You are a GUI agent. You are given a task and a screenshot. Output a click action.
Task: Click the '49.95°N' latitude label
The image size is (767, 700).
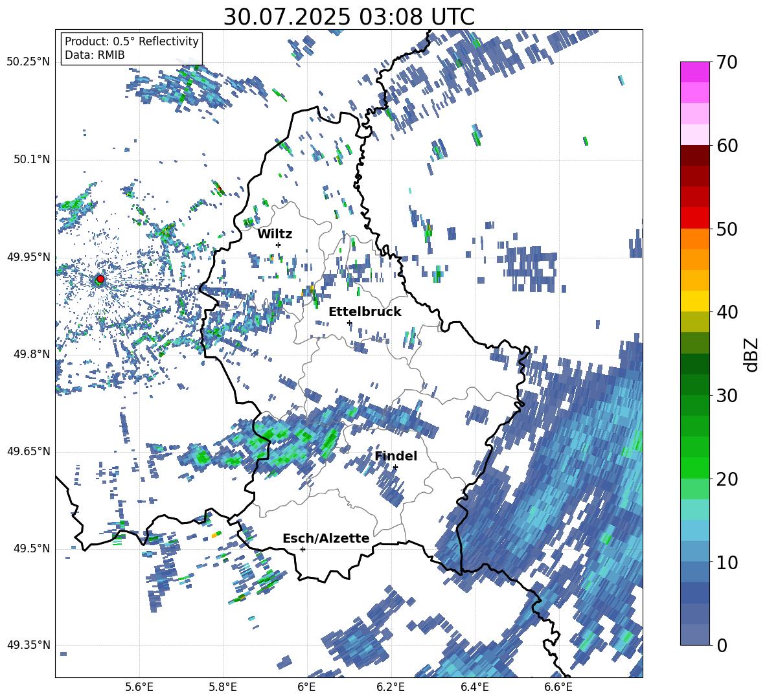click(29, 256)
